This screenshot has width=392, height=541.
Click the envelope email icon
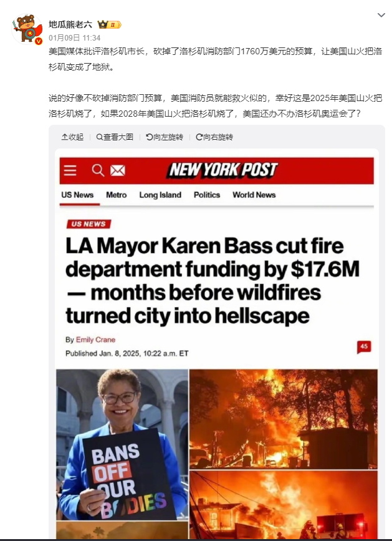[117, 170]
